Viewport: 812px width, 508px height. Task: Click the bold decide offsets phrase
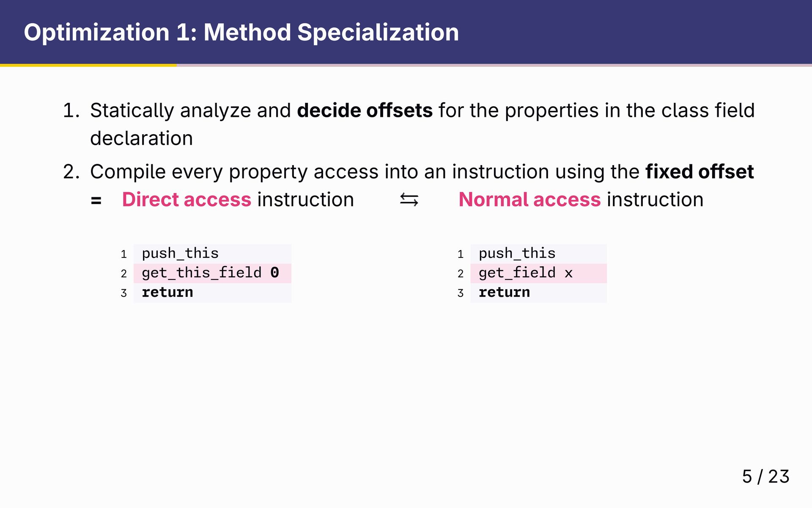pos(365,110)
